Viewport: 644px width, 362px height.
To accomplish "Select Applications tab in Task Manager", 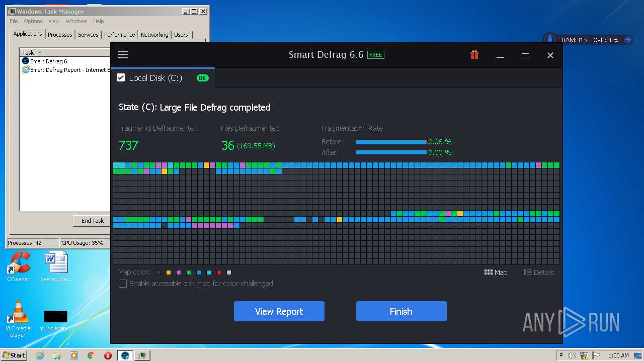I will pos(28,34).
